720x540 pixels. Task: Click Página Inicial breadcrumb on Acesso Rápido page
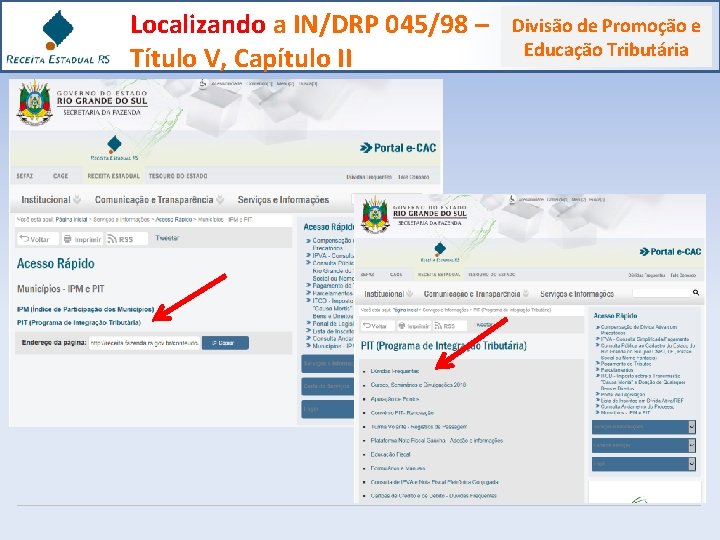click(x=71, y=219)
